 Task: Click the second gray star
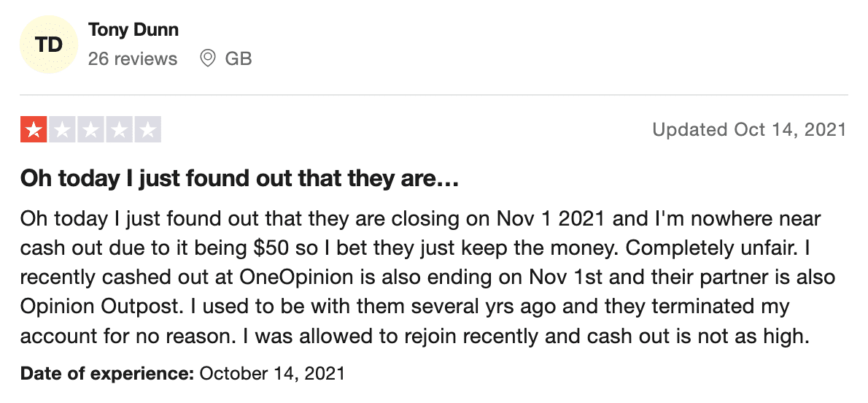63,129
